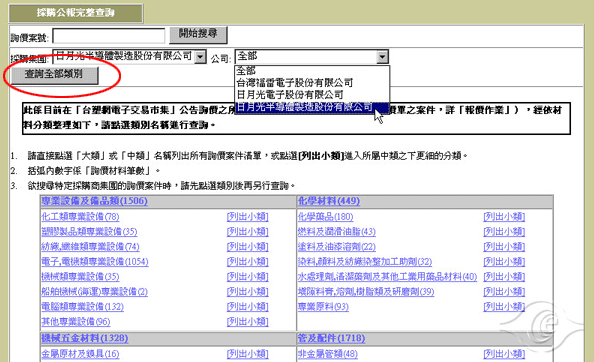Click 列出小類 beside 電子,電機類專業設備
Image resolution: width=594 pixels, height=362 pixels.
(x=248, y=262)
